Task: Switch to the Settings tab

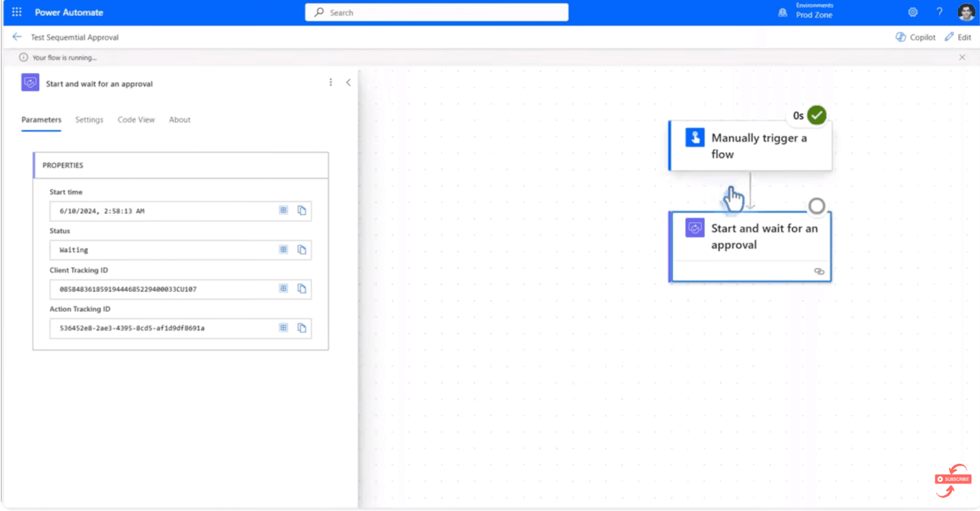Action: [89, 120]
